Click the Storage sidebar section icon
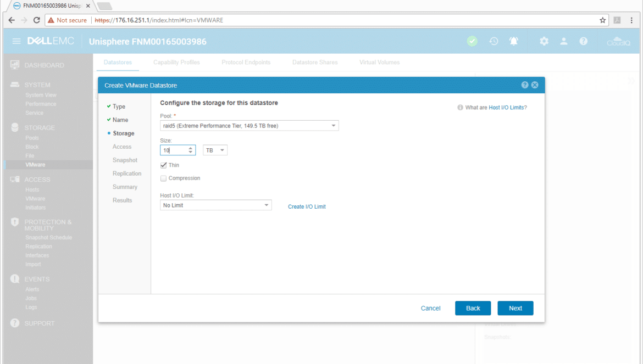The height and width of the screenshot is (364, 643). [15, 127]
